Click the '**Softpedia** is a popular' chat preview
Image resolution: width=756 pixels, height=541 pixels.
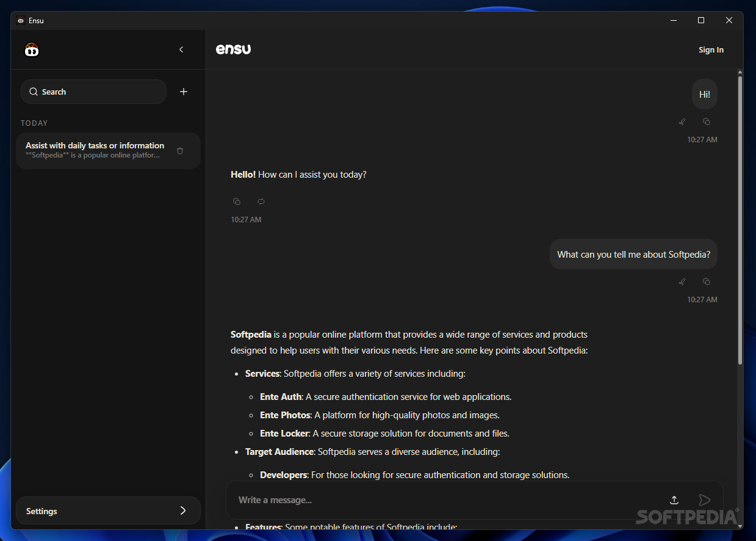[93, 155]
